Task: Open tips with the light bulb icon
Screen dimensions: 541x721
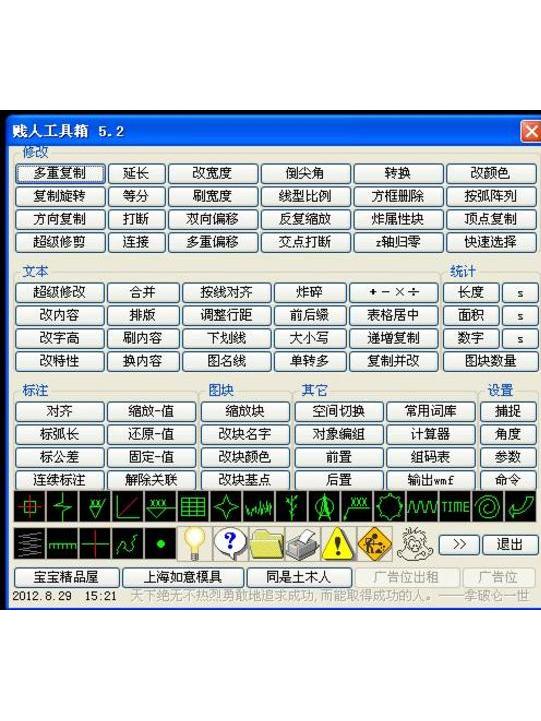Action: click(194, 544)
